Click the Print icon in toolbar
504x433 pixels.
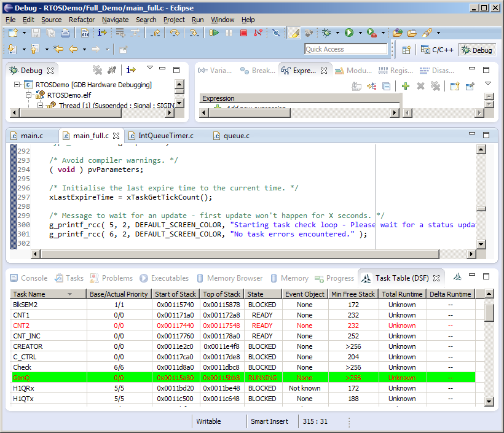tap(65, 33)
